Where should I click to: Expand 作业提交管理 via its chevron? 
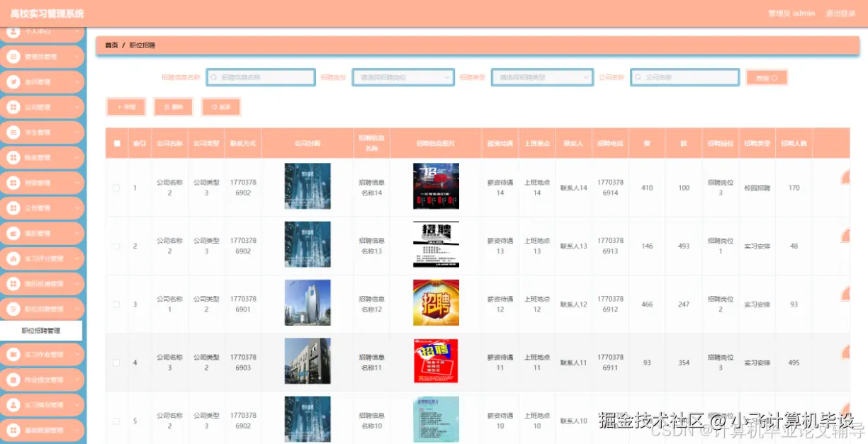(x=77, y=380)
